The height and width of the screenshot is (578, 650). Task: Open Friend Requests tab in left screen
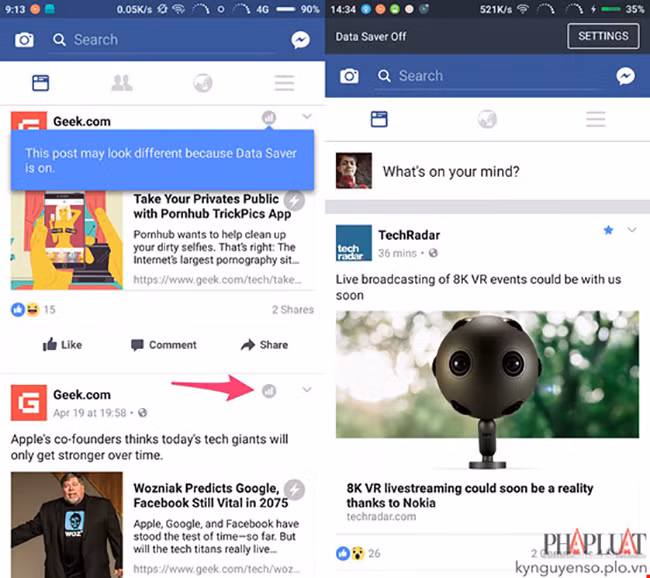click(x=122, y=83)
